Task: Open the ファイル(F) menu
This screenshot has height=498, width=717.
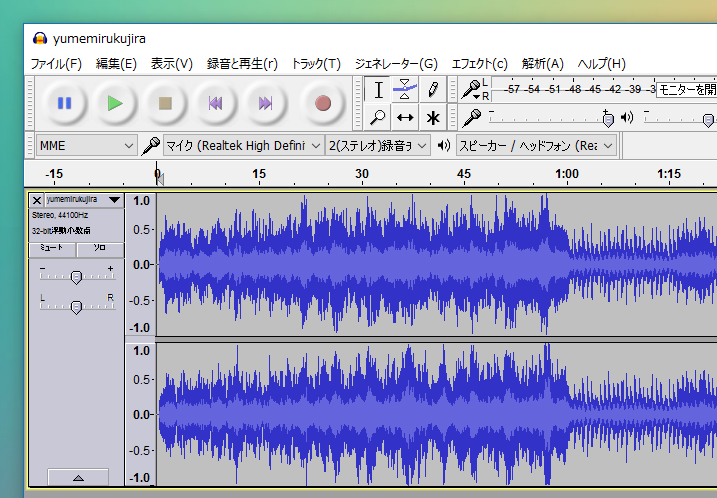Action: point(56,64)
